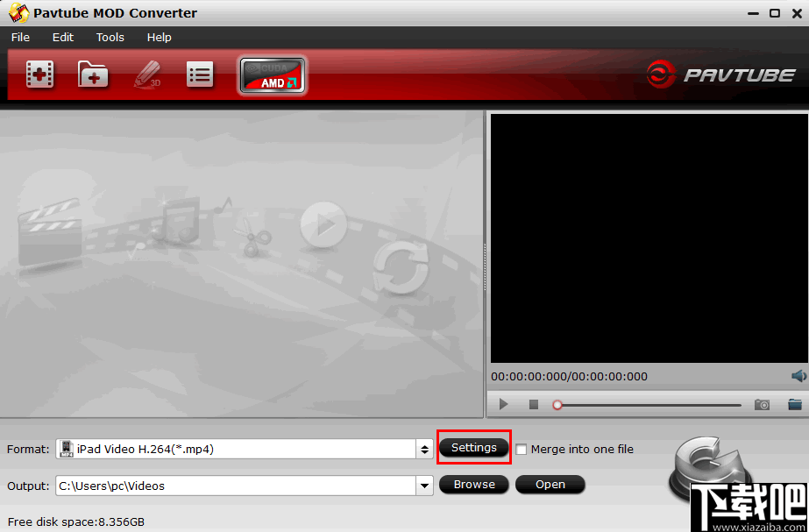Click the profile list icon on toolbar
The image size is (809, 532).
(x=200, y=74)
